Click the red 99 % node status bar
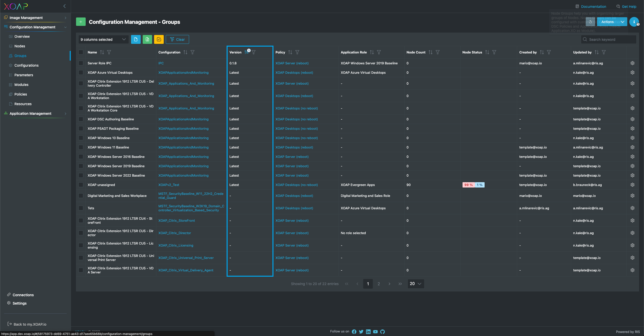Image resolution: width=644 pixels, height=336 pixels. coord(468,185)
